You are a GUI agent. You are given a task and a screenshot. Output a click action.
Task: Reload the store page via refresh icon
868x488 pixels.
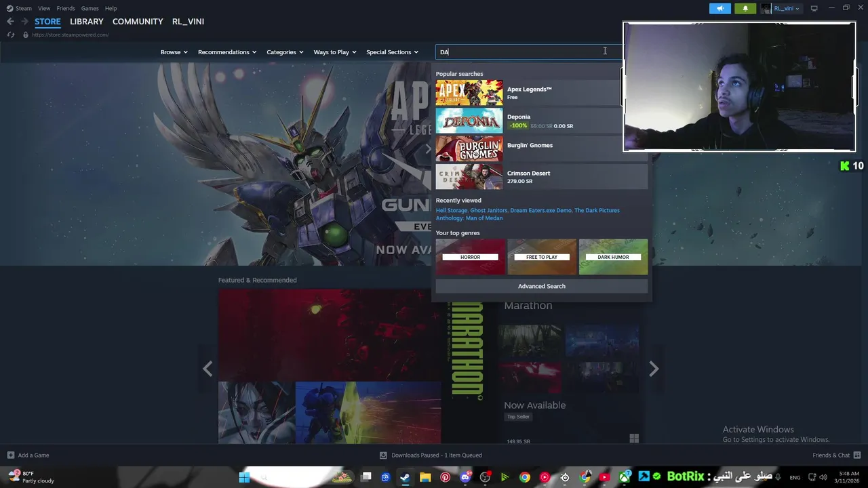[11, 35]
